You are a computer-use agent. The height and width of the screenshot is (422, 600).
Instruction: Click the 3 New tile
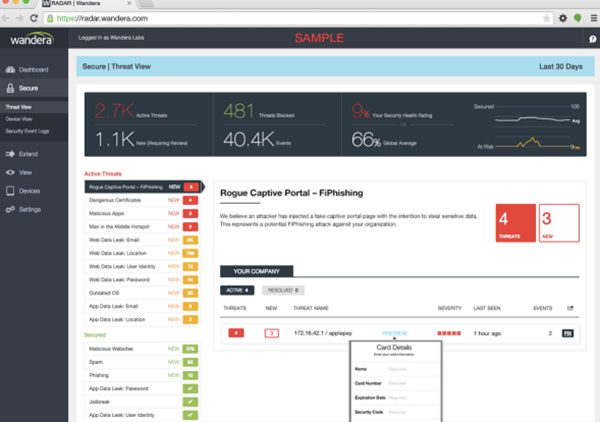[559, 223]
